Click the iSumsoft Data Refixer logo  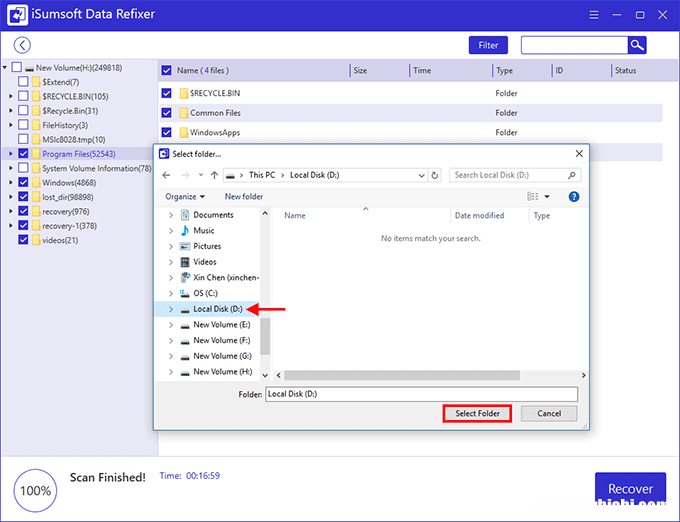(x=17, y=15)
